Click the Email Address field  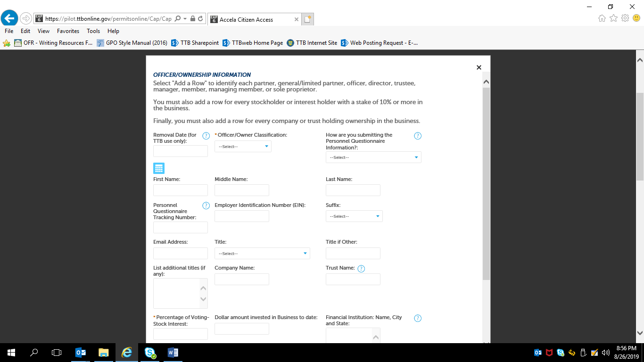(181, 253)
